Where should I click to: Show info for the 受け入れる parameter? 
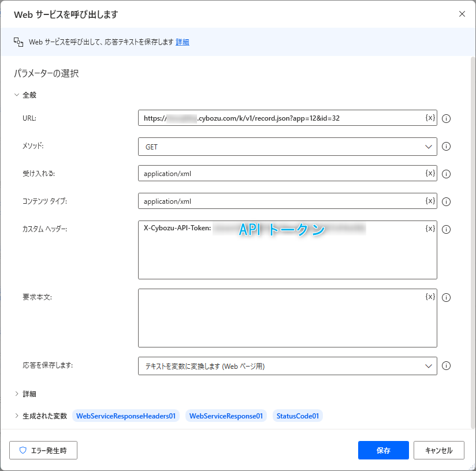tap(446, 174)
